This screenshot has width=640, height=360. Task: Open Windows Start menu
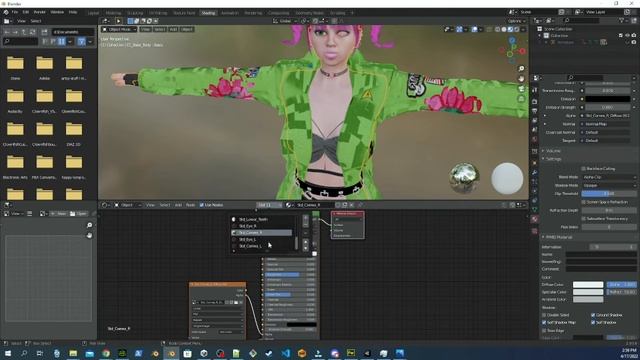(x=8, y=353)
